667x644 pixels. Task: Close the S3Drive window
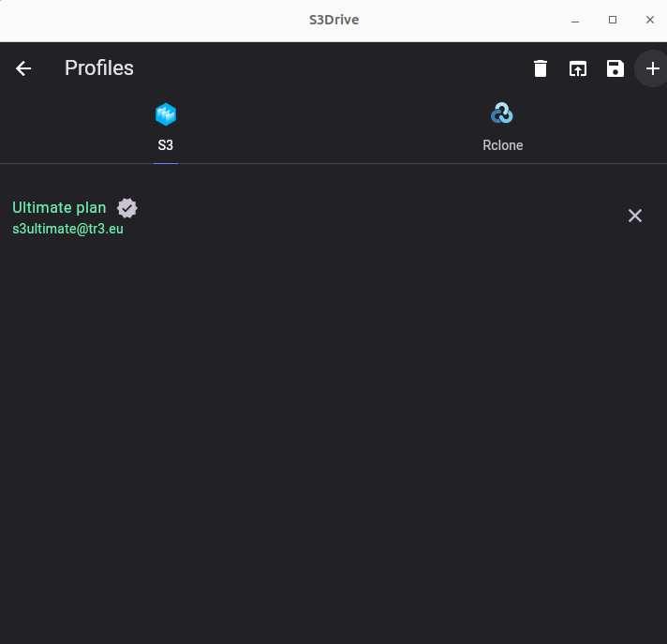pos(649,20)
